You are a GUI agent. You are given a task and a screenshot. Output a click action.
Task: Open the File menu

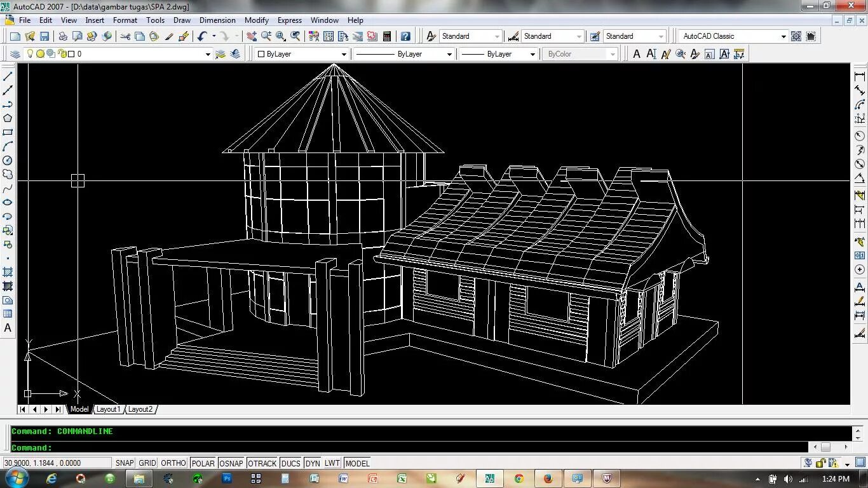(25, 20)
